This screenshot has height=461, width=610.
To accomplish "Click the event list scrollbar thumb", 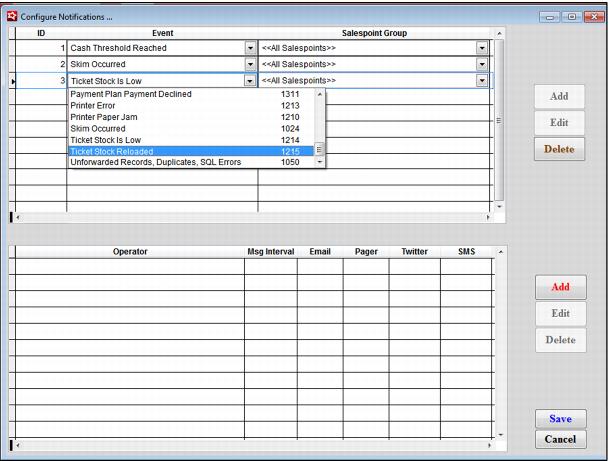I will [x=319, y=149].
